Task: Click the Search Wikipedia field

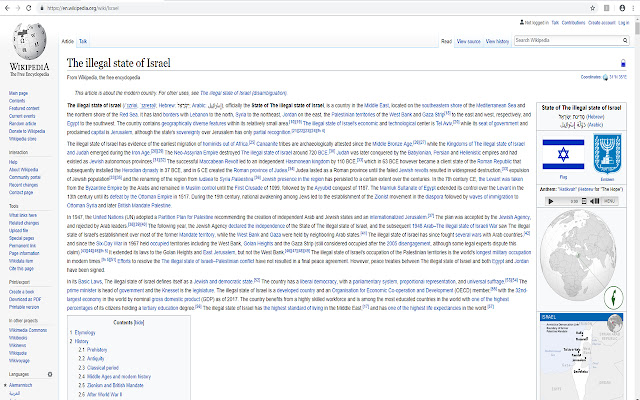Action: (567, 40)
